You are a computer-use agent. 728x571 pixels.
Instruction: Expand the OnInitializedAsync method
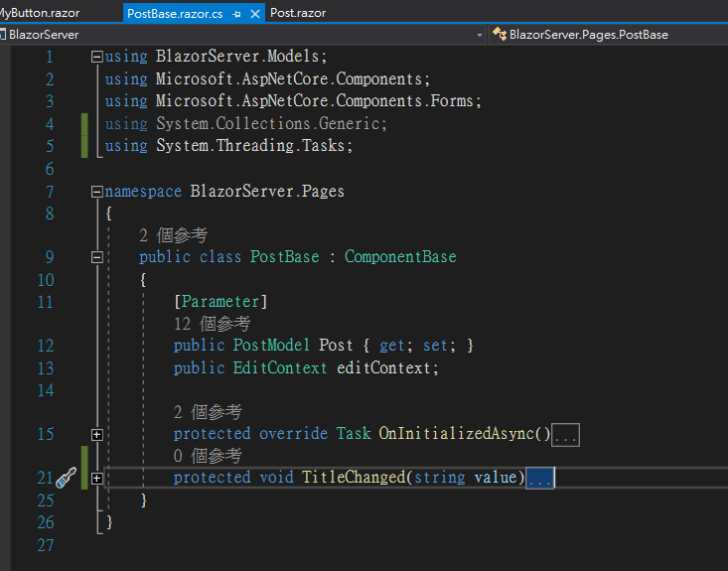(x=97, y=435)
